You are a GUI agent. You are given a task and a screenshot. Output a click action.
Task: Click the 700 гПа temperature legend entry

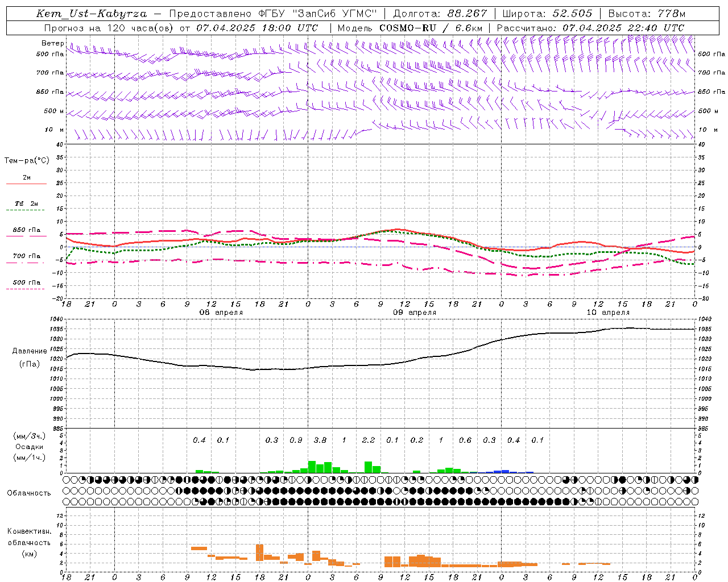(26, 256)
